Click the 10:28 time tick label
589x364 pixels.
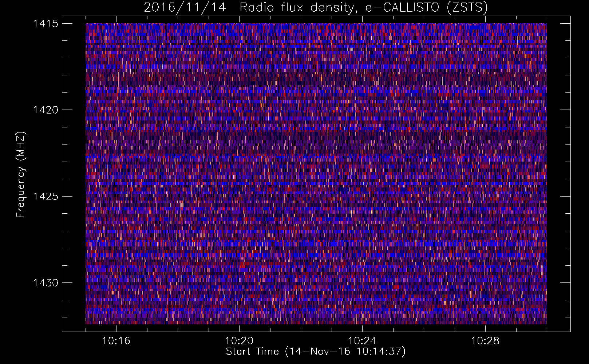tap(485, 341)
